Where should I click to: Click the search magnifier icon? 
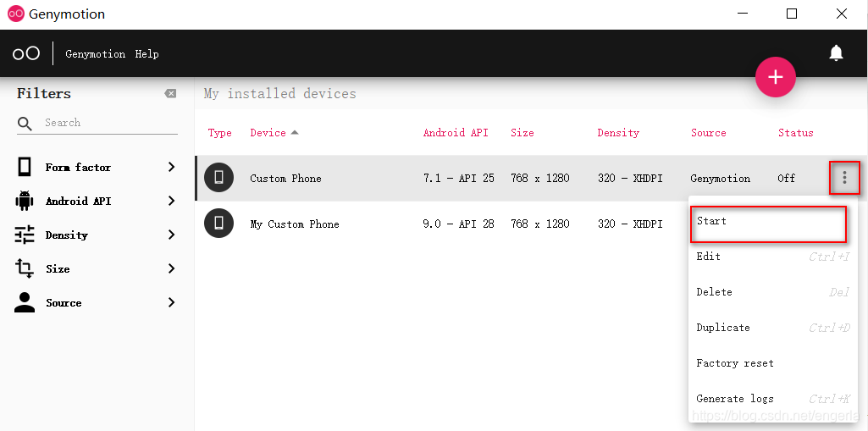tap(25, 124)
